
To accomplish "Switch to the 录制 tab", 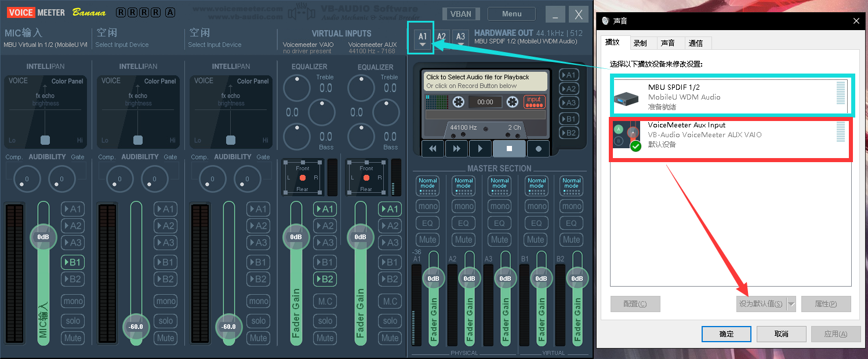I will coord(640,43).
